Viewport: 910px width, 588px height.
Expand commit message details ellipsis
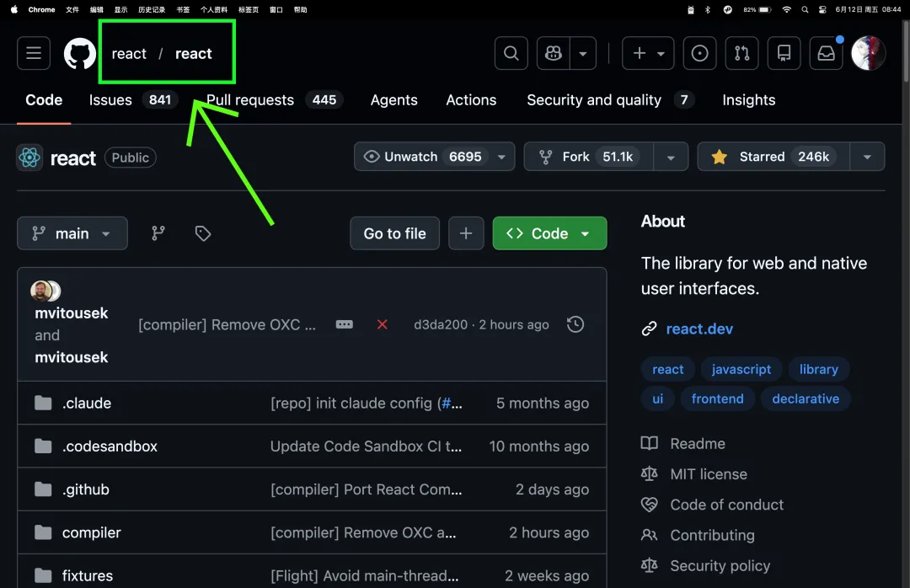click(344, 324)
